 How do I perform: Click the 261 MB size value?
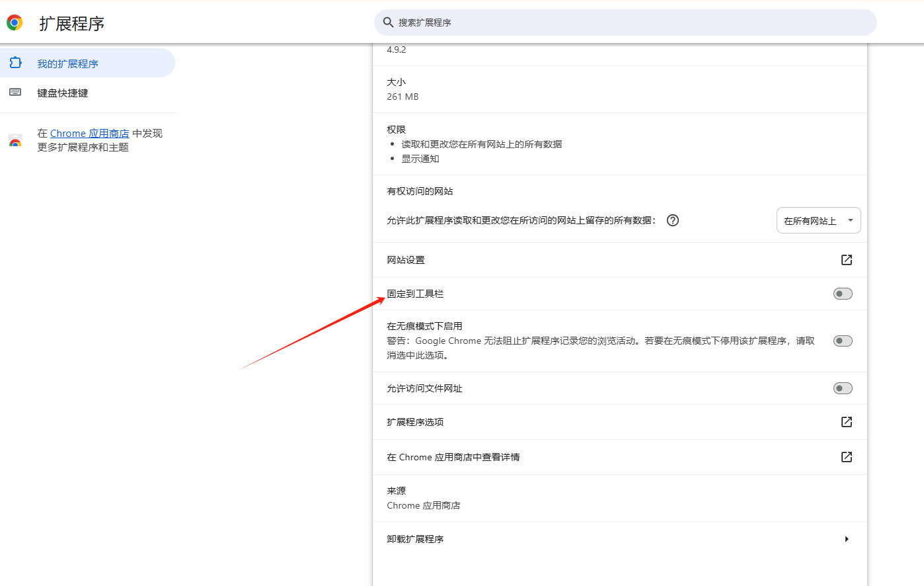[403, 97]
